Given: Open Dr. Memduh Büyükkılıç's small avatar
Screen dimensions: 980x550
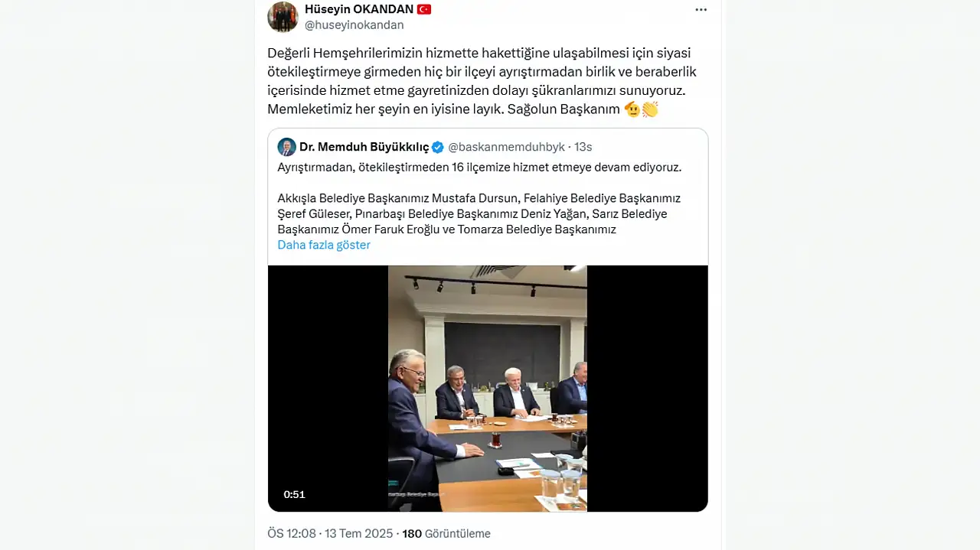Looking at the screenshot, I should tap(286, 147).
